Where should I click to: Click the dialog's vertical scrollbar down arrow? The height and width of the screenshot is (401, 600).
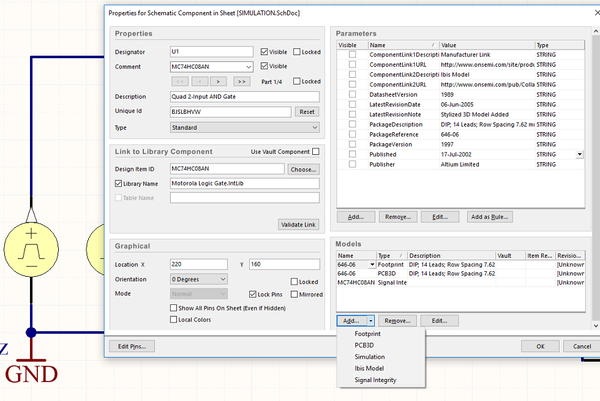[596, 326]
